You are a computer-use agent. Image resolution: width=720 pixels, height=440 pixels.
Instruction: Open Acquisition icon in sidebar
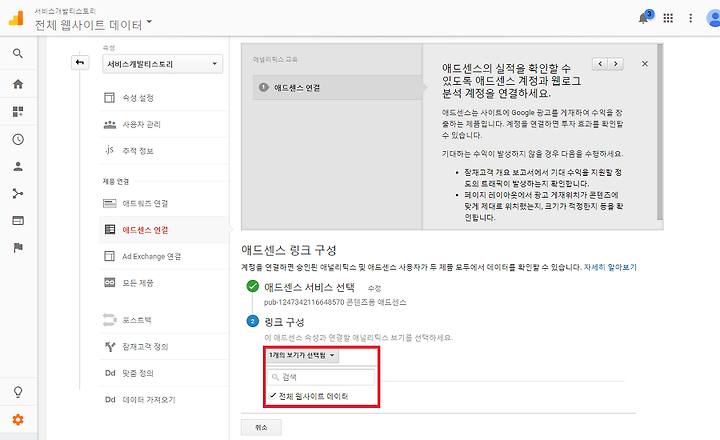tap(18, 193)
